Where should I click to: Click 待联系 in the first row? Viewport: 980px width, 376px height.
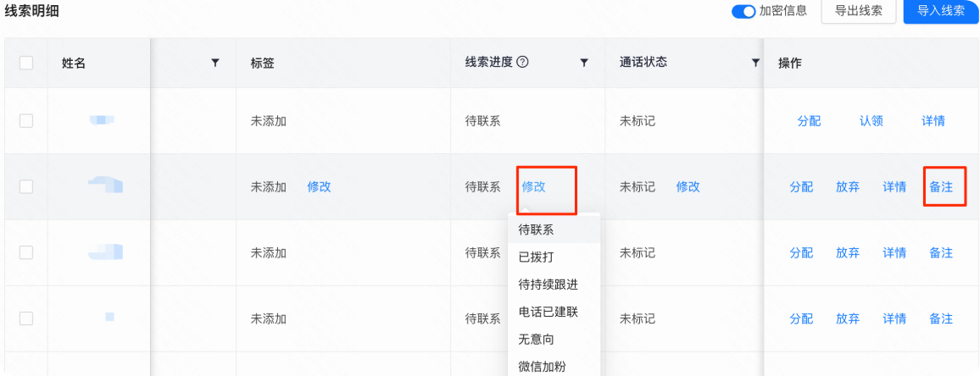[x=483, y=120]
